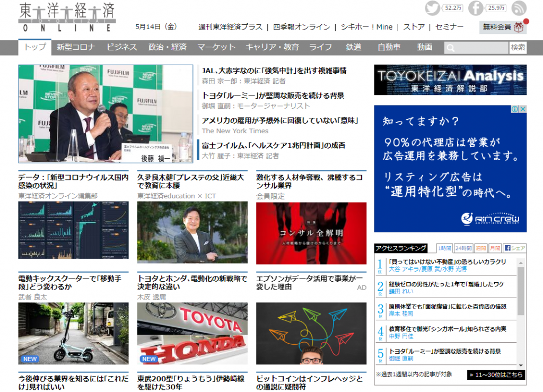The image size is (543, 392).
Task: Click the Toyota Honda signs photo
Action: [x=192, y=334]
